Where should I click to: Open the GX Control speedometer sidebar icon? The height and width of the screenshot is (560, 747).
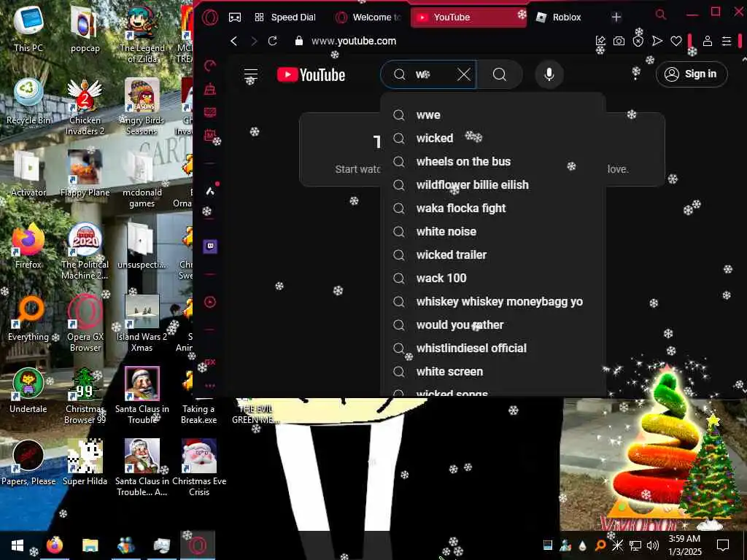pyautogui.click(x=210, y=66)
